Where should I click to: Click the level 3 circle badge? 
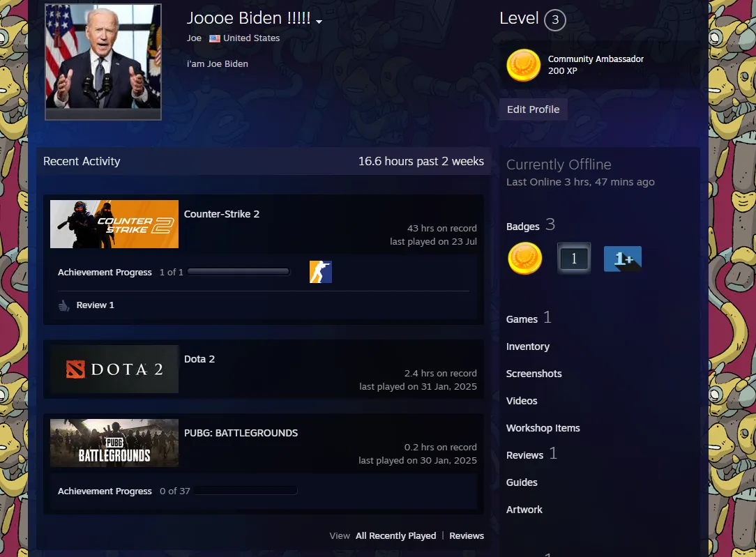[555, 20]
